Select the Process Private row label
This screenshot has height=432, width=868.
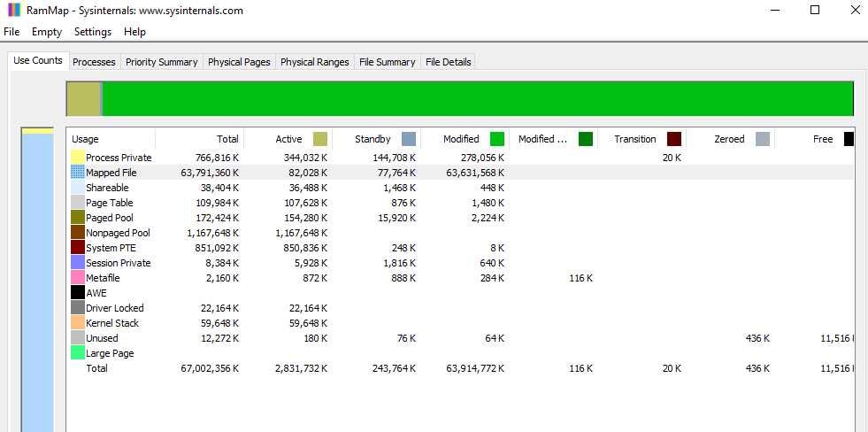click(119, 158)
